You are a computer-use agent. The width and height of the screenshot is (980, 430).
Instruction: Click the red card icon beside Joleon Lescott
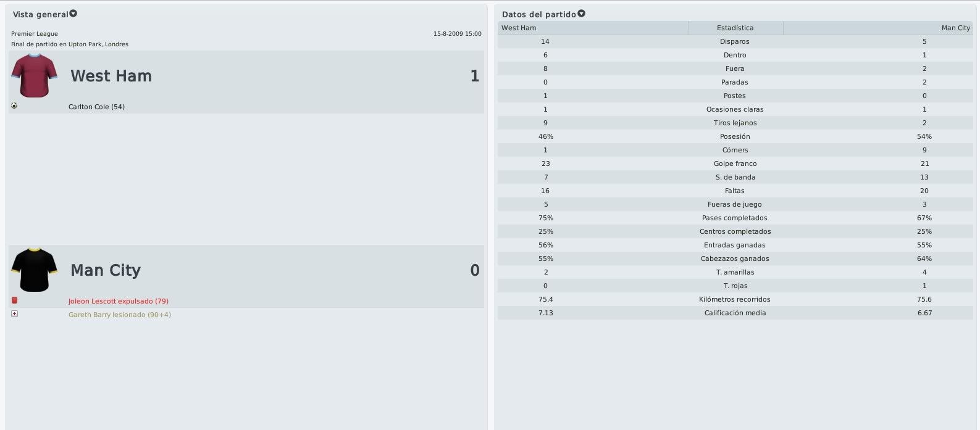pyautogui.click(x=14, y=300)
